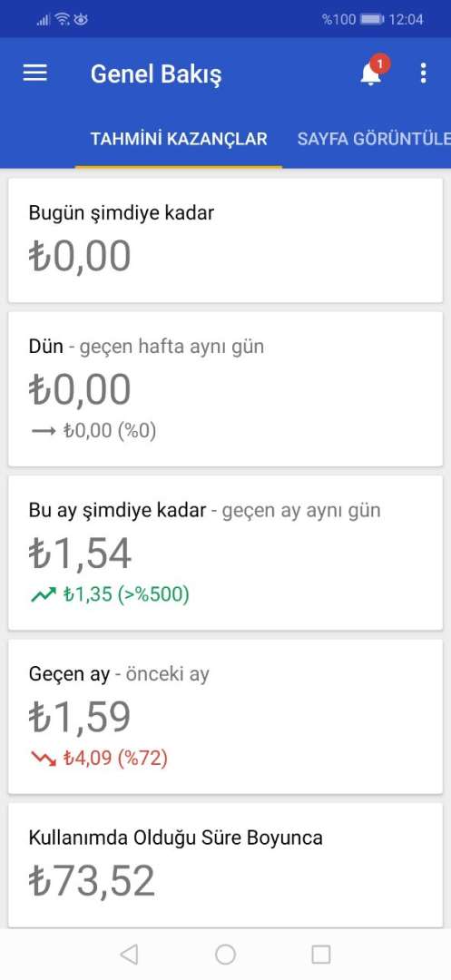Tap the ₺1,35 (>%500) change text

(126, 594)
